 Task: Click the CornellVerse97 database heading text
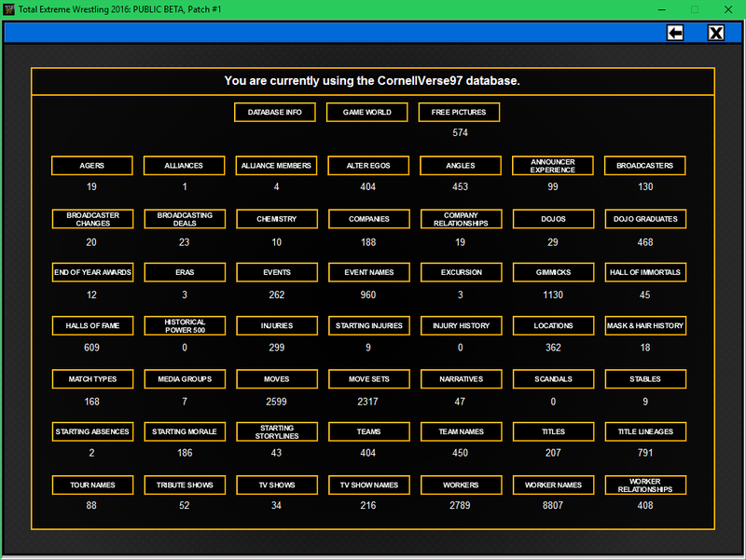372,81
